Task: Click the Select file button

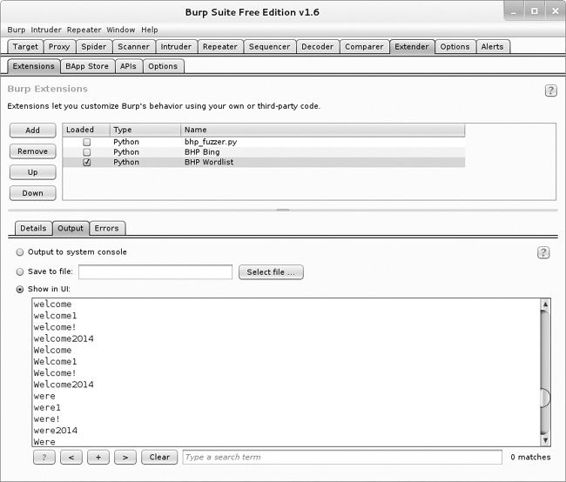Action: 271,272
